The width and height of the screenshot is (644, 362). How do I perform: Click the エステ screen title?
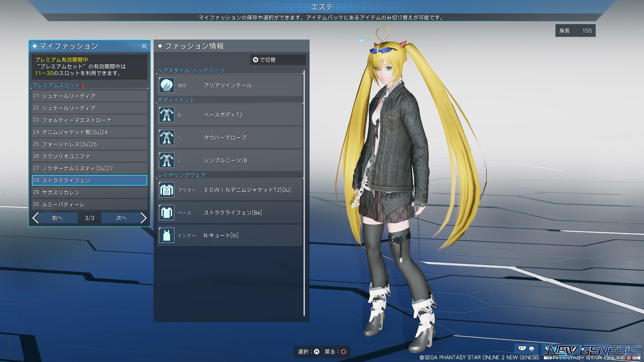[x=322, y=7]
